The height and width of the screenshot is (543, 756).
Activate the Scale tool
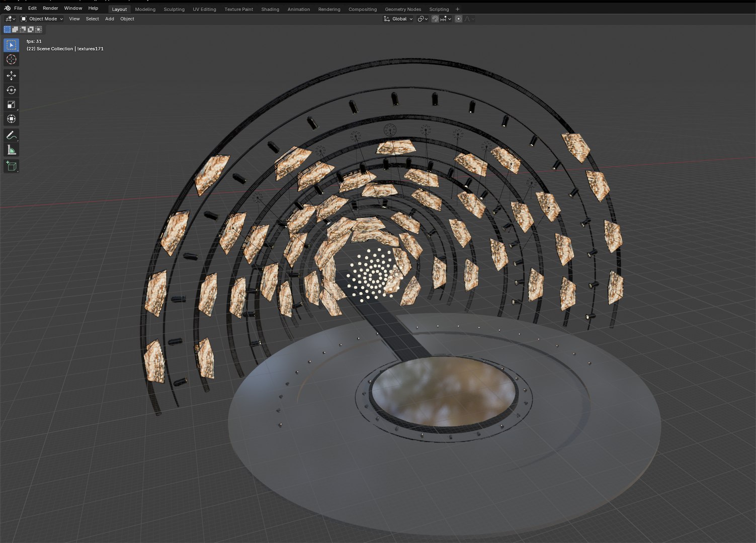tap(11, 105)
